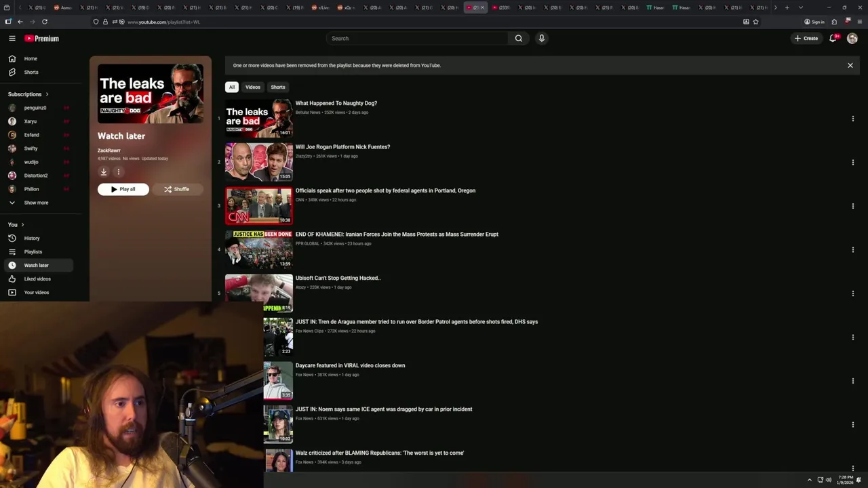Screen dimensions: 868x488
Task: Start voice search with the microphone icon
Action: coord(542,39)
